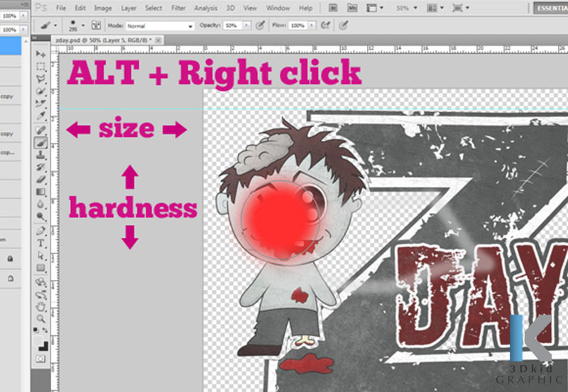Reset default foreground and background colors
568x392 pixels.
36,330
